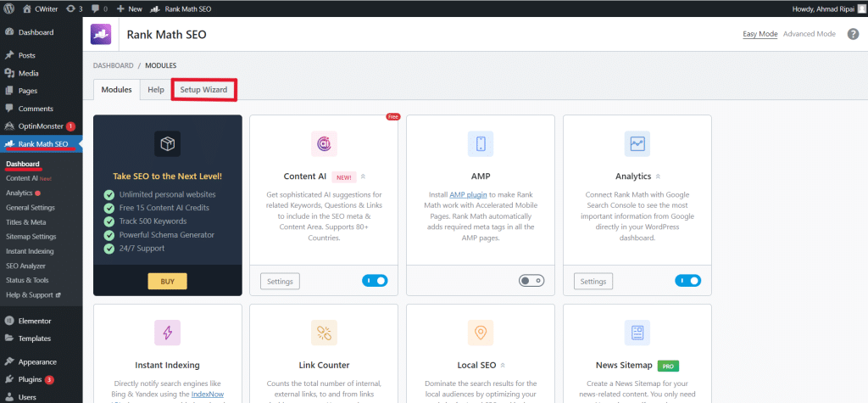The height and width of the screenshot is (403, 868).
Task: Add New content from admin bar
Action: [130, 8]
